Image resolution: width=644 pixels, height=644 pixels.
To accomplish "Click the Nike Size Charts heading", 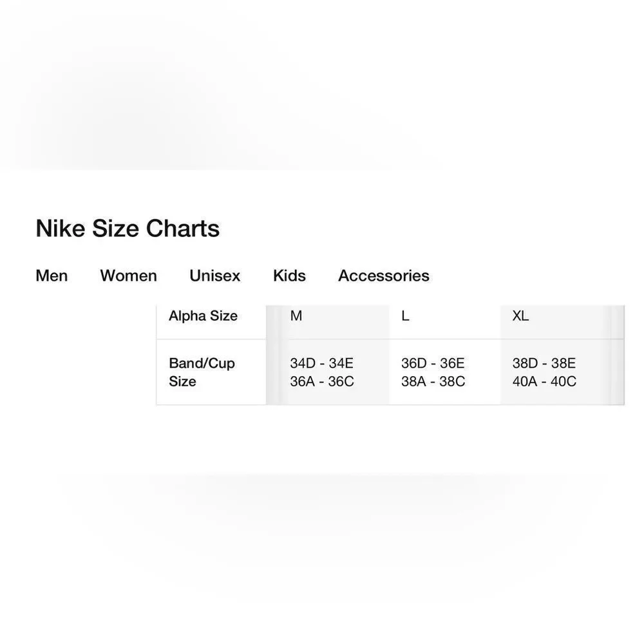I will point(128,228).
